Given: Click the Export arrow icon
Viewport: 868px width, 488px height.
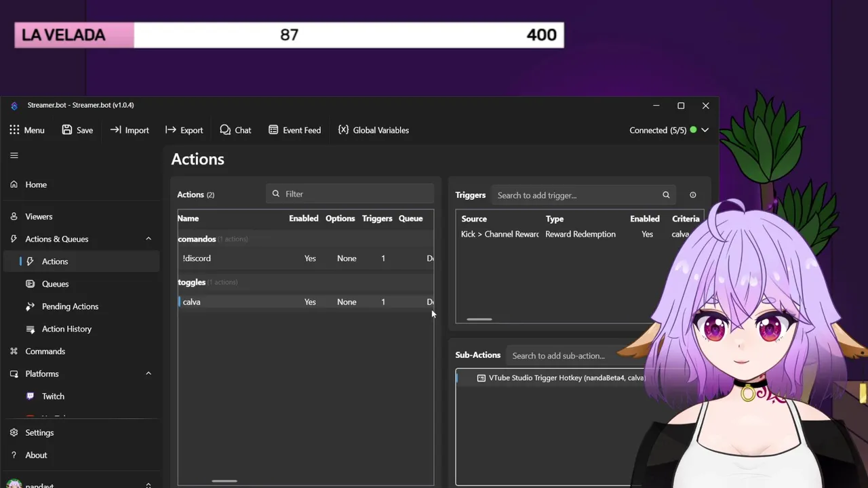Looking at the screenshot, I should [x=170, y=130].
